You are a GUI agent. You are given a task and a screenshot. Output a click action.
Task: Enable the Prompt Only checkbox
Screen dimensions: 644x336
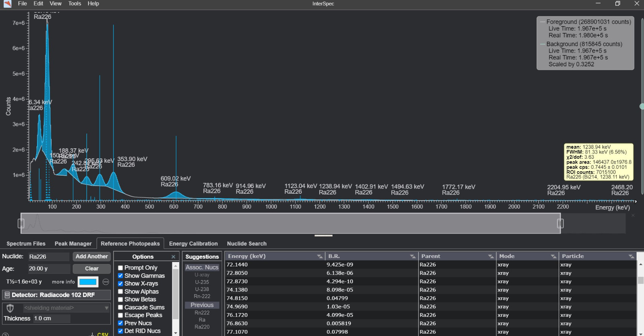[x=120, y=268]
